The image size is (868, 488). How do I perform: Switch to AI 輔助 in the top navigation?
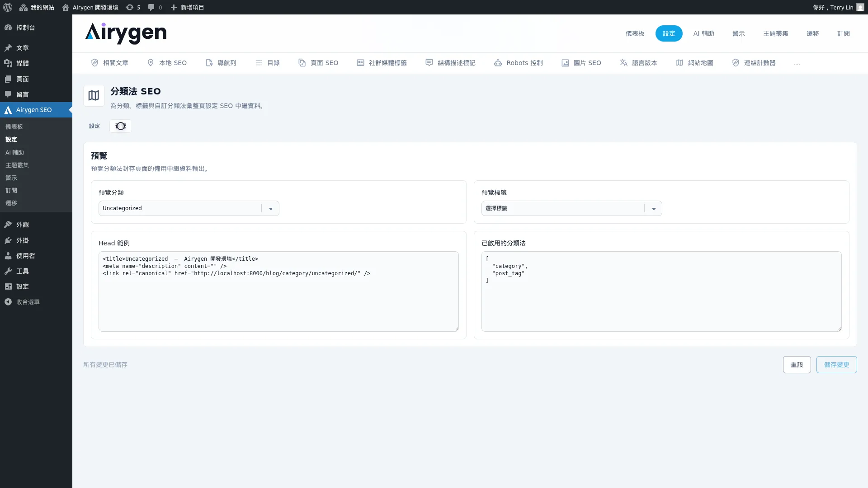[703, 33]
